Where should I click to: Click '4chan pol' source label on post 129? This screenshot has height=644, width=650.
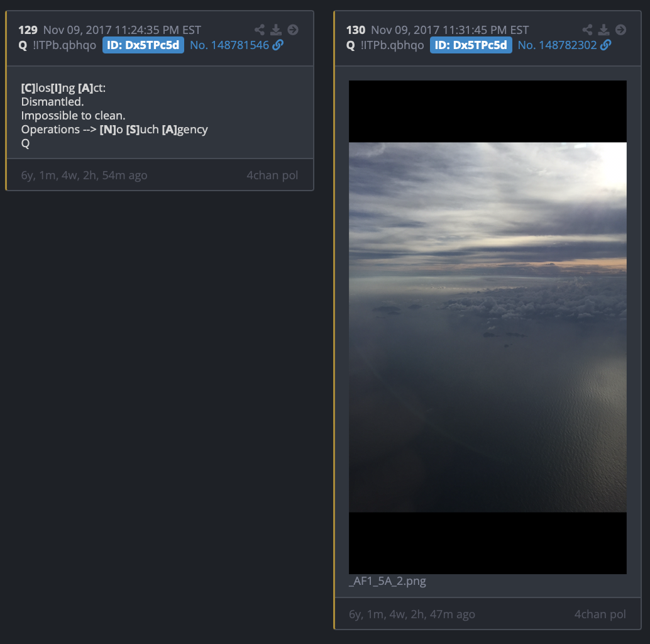click(x=272, y=175)
